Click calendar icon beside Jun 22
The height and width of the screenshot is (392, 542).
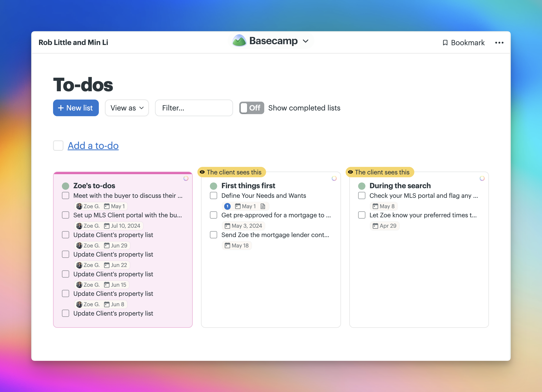tap(107, 265)
